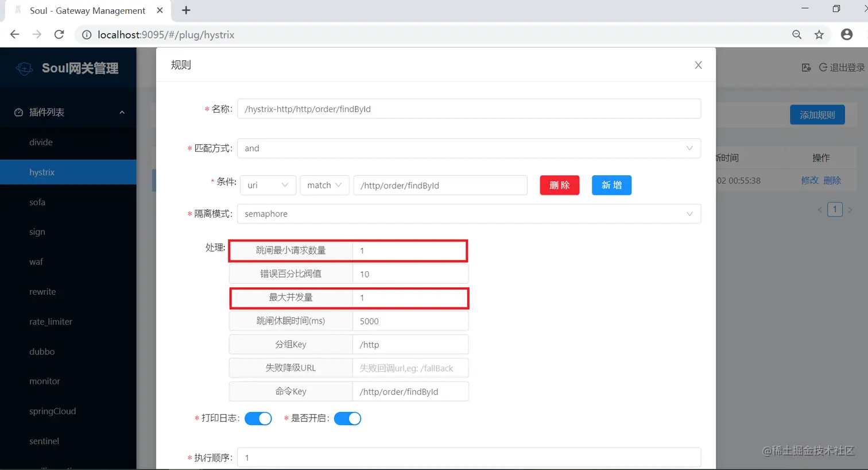
Task: Click the plugin list dashboard icon
Action: (18, 113)
